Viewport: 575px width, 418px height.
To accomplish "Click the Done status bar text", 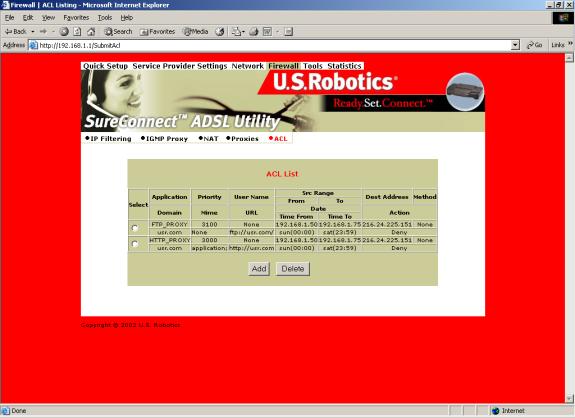I will coord(19,411).
